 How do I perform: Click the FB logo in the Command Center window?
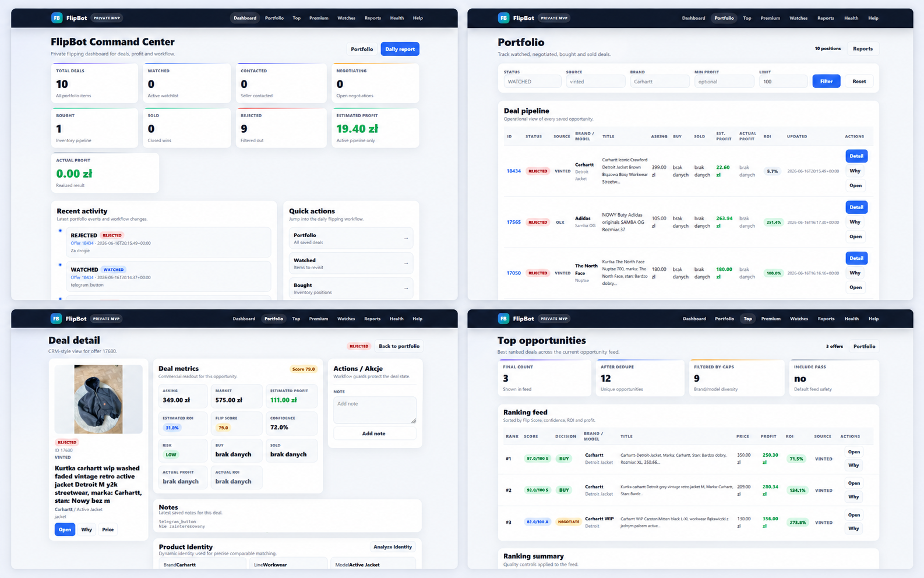(x=57, y=18)
